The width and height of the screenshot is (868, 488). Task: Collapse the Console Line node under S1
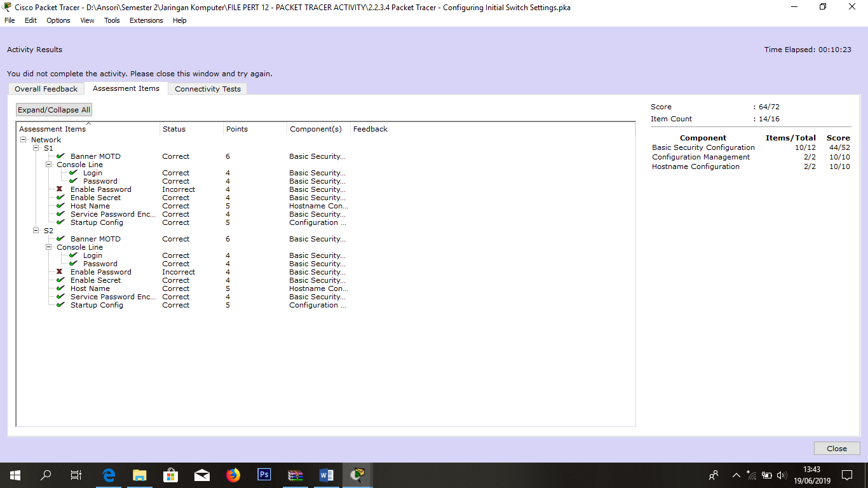tap(49, 165)
